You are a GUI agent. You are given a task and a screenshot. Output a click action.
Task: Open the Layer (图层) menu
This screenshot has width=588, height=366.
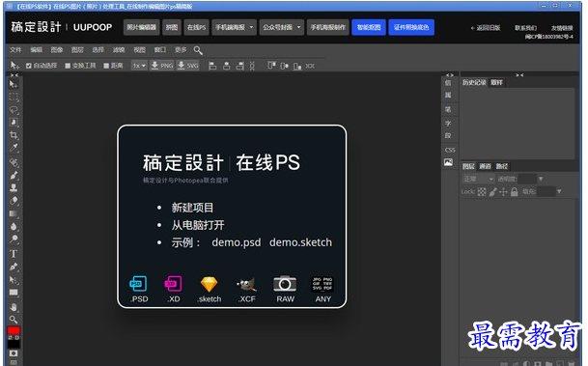(77, 50)
